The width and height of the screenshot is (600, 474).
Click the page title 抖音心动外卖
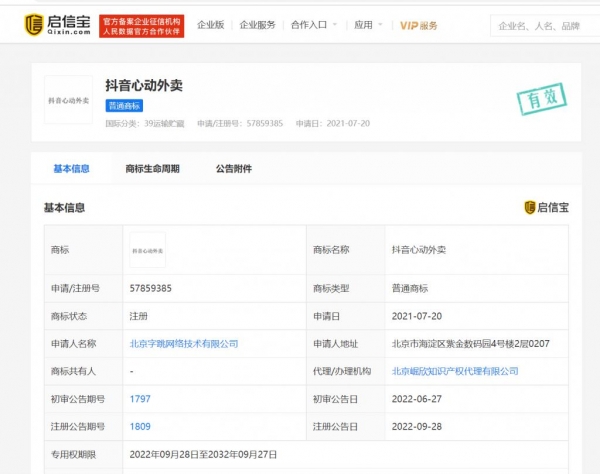[x=144, y=85]
